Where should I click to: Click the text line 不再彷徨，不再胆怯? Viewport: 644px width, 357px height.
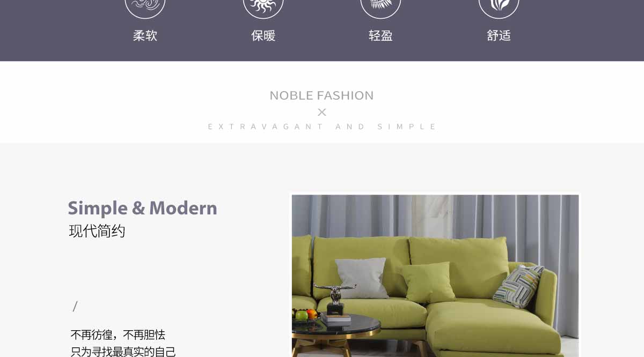point(118,335)
